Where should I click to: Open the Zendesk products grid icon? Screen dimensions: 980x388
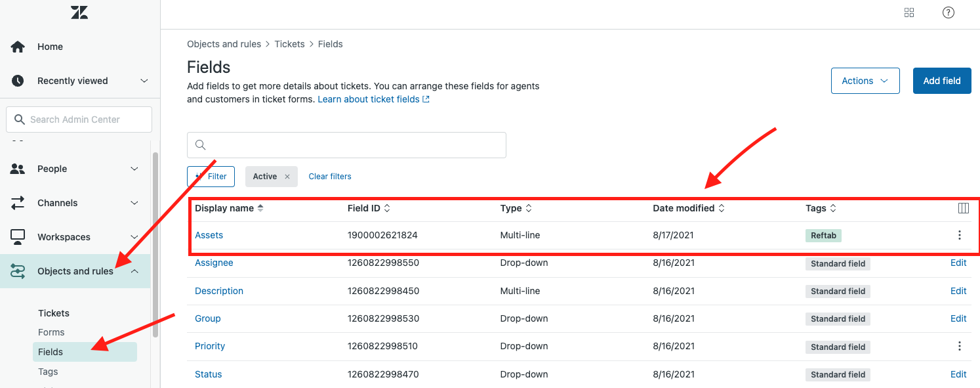coord(909,12)
